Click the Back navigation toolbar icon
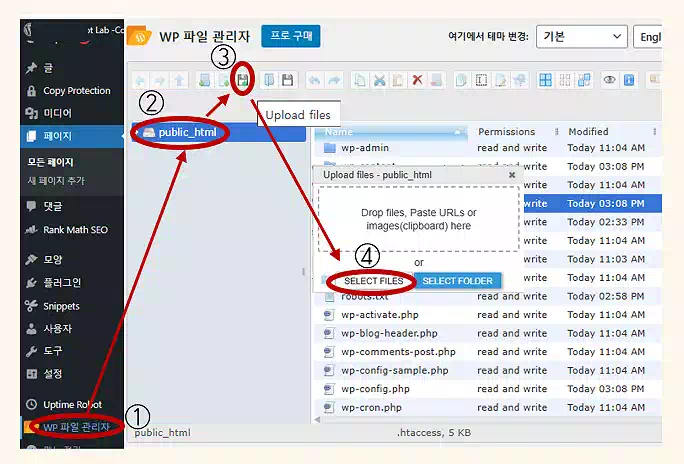684x464 pixels. [x=140, y=80]
